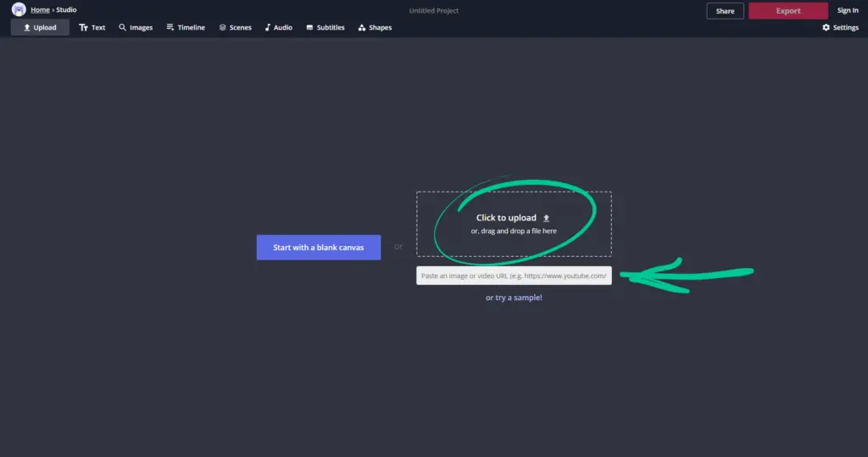
Task: Select the Text tool
Action: click(92, 28)
